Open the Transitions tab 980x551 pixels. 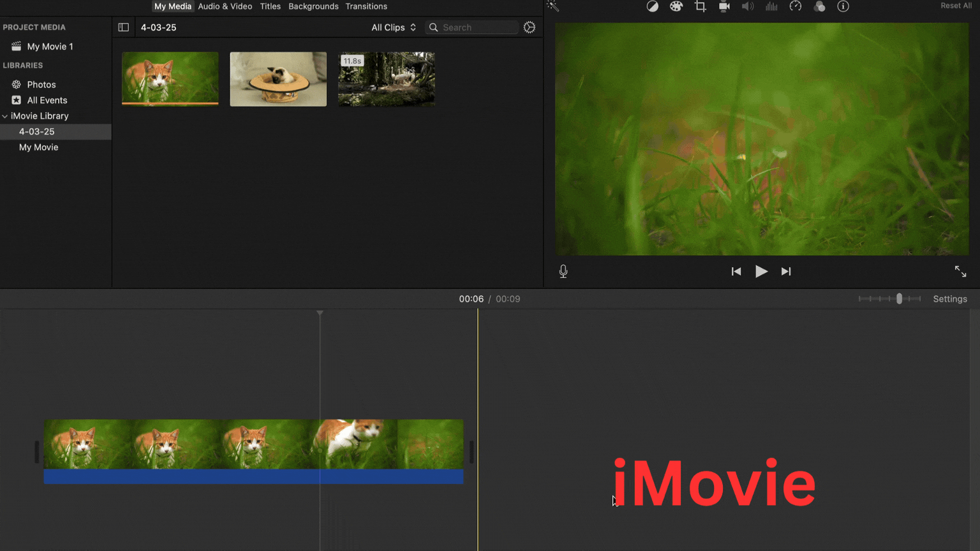(x=366, y=6)
